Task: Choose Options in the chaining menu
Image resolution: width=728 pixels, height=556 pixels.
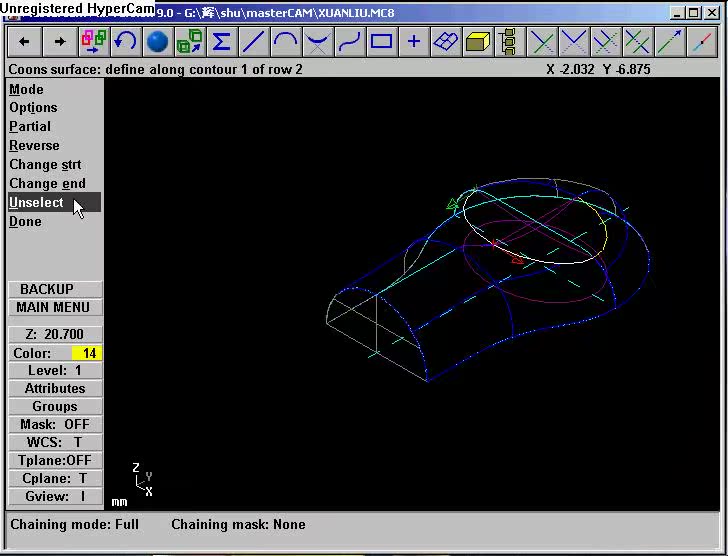Action: pos(33,108)
